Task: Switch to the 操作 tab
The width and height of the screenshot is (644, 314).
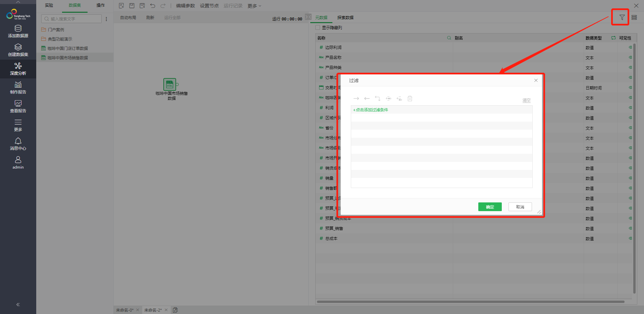Action: coord(101,5)
